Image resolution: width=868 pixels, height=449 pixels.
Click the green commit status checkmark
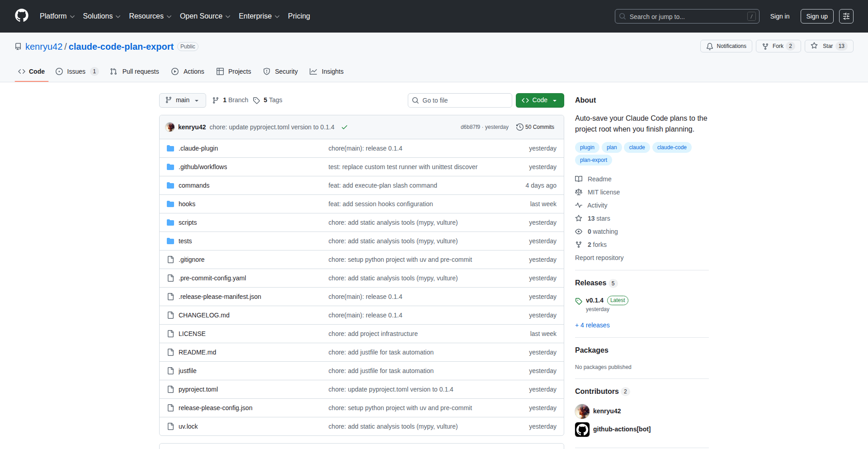pos(344,128)
